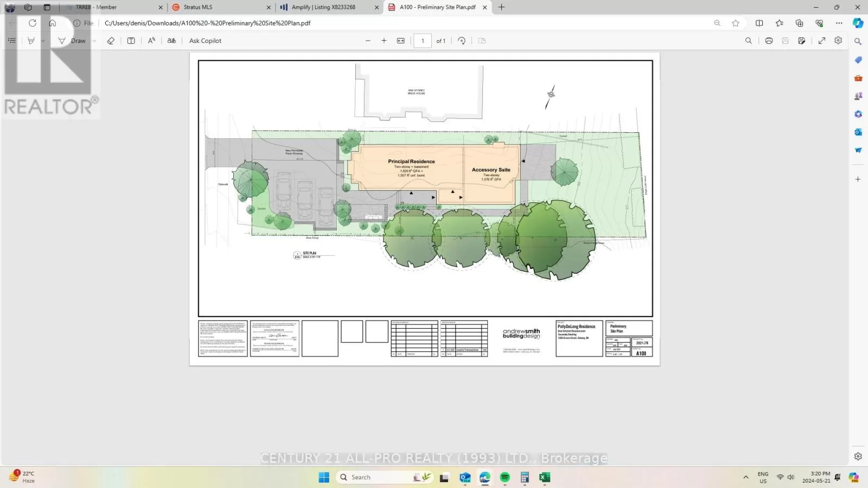Open the PDF table of contents panel
Screen dimensions: 868x488
coord(12,41)
